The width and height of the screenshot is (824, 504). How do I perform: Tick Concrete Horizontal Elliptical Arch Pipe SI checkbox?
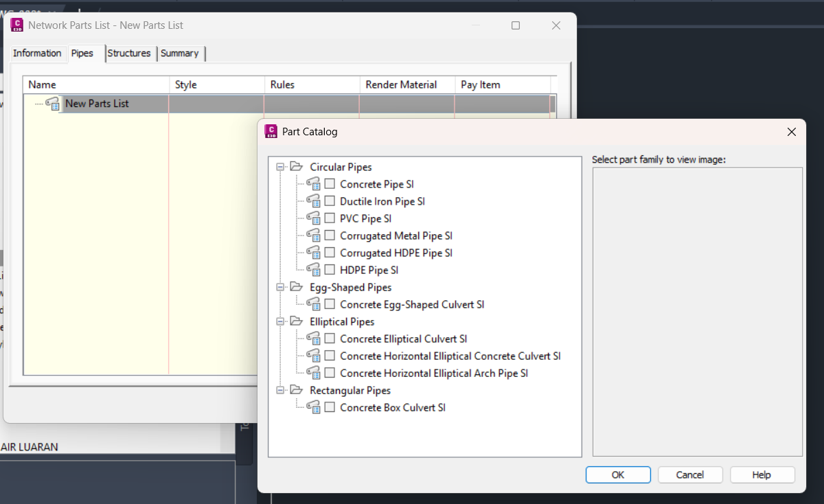pyautogui.click(x=330, y=373)
